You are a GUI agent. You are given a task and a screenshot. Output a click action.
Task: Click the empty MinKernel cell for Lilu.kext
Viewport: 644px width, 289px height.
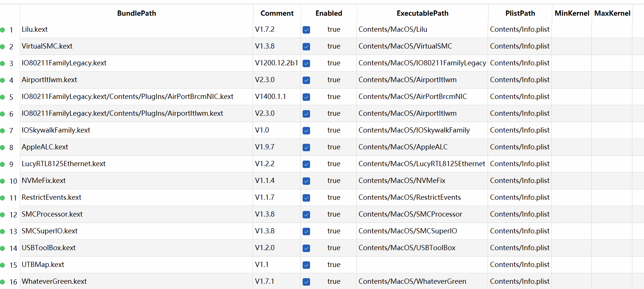[572, 29]
